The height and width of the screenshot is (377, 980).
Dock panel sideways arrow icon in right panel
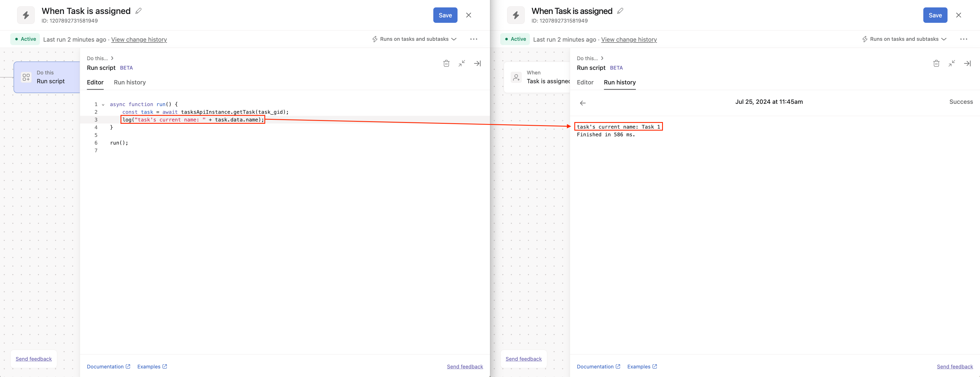click(967, 63)
